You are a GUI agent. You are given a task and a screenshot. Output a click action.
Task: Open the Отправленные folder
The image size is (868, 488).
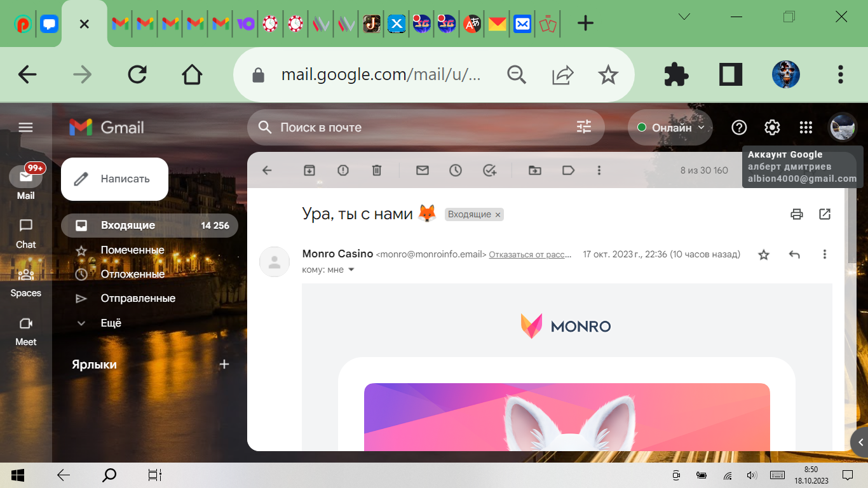tap(149, 298)
